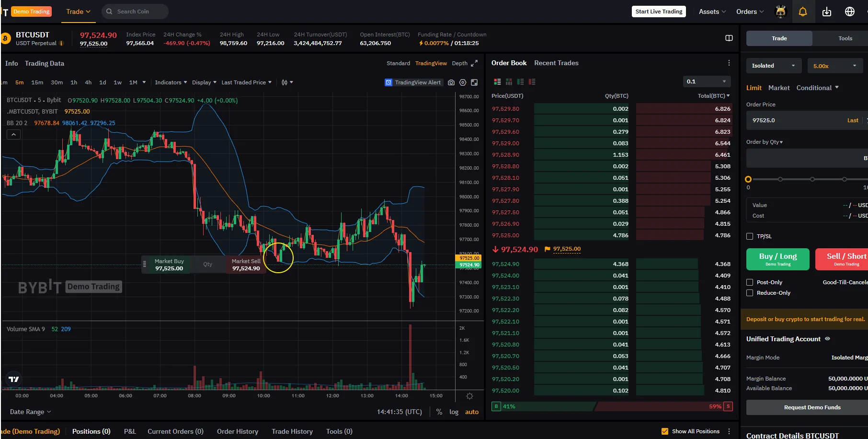The height and width of the screenshot is (439, 868).
Task: Toggle the log scale on chart
Action: [454, 412]
